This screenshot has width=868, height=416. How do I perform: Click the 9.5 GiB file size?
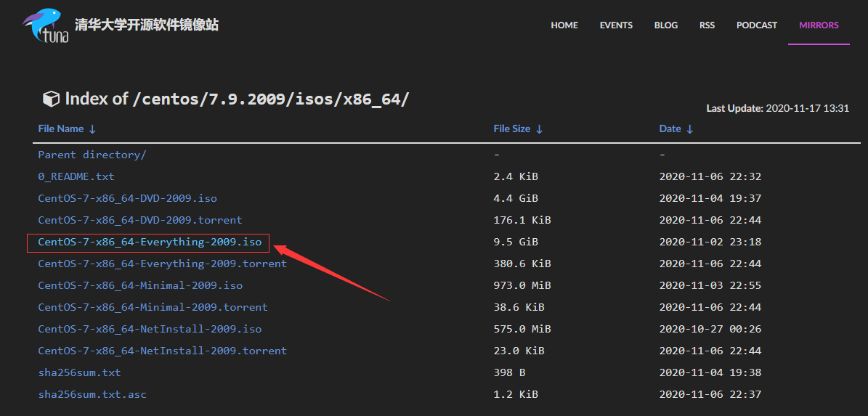click(x=516, y=242)
